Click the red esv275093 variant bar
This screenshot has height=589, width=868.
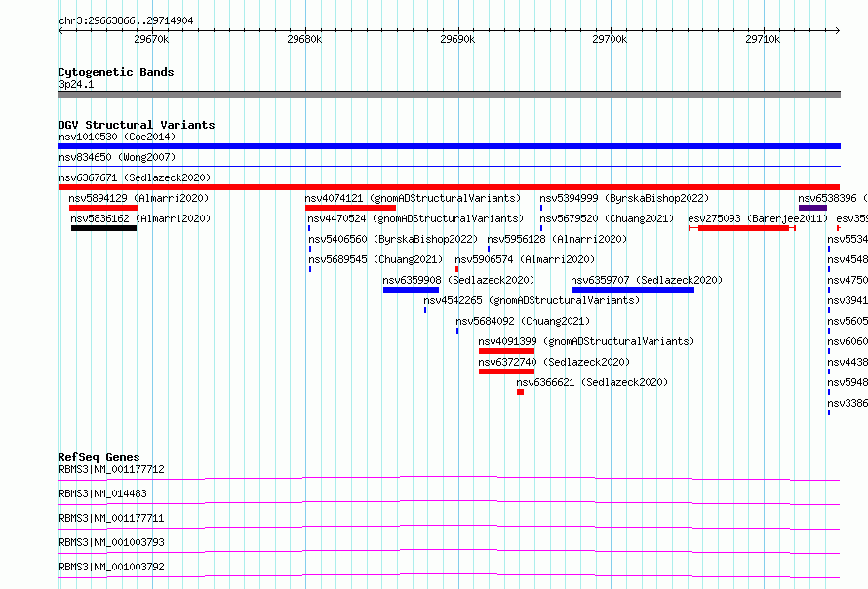[x=742, y=228]
